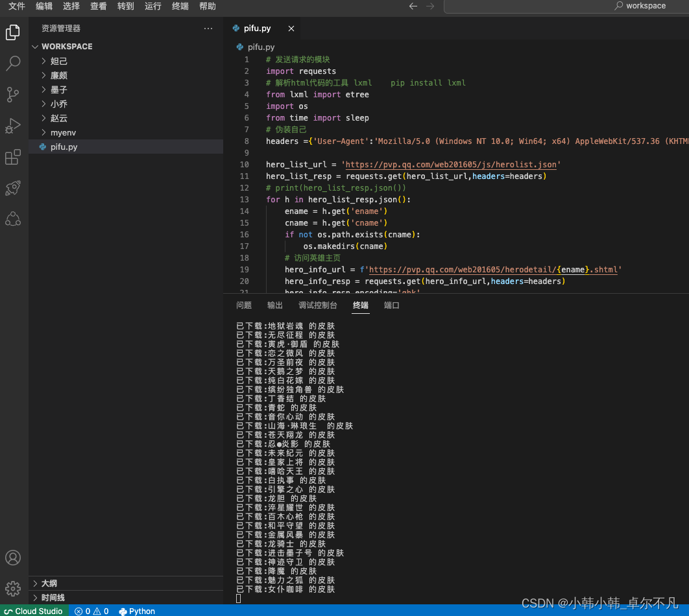The image size is (689, 616).
Task: Go back with the left arrow
Action: pos(413,6)
